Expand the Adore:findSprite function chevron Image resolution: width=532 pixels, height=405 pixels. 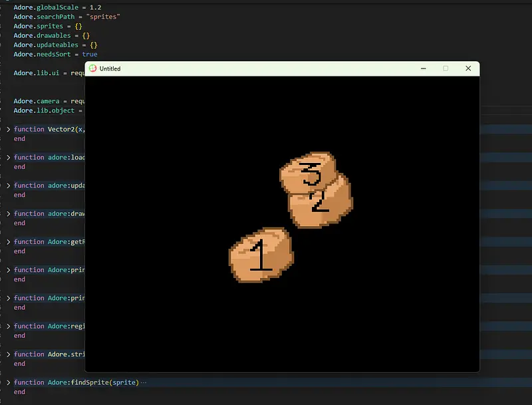tap(8, 382)
